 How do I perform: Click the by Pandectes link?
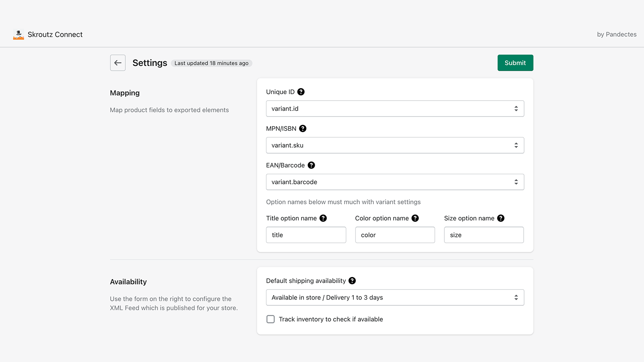pyautogui.click(x=617, y=35)
